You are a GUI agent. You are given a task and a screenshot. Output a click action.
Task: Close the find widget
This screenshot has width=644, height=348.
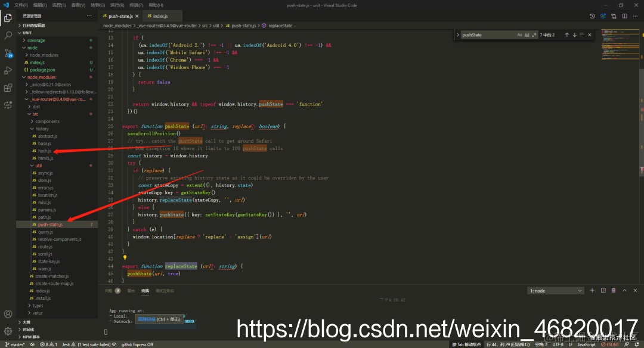[590, 35]
